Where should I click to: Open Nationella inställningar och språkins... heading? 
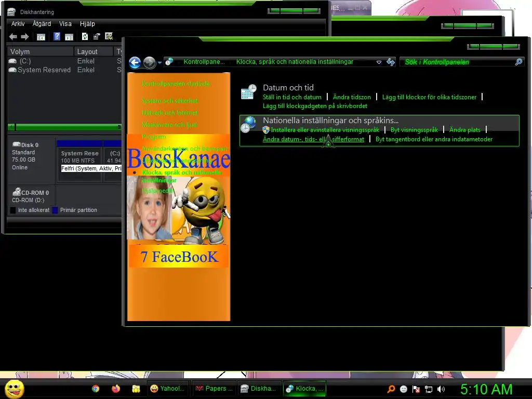point(330,120)
